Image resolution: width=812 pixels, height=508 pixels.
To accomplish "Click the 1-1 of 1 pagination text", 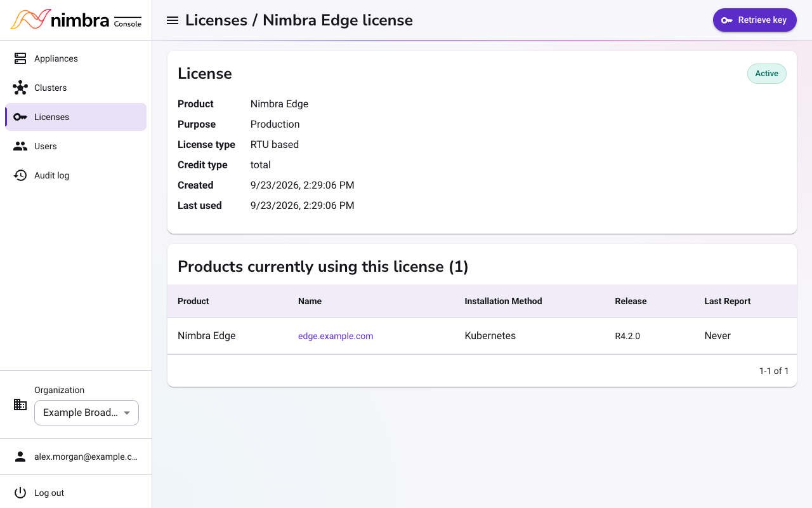I will point(774,371).
